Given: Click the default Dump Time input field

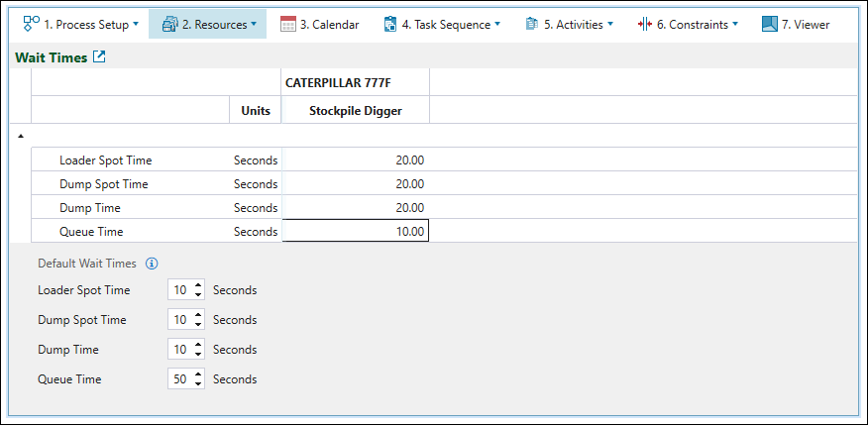Looking at the screenshot, I should tap(179, 350).
